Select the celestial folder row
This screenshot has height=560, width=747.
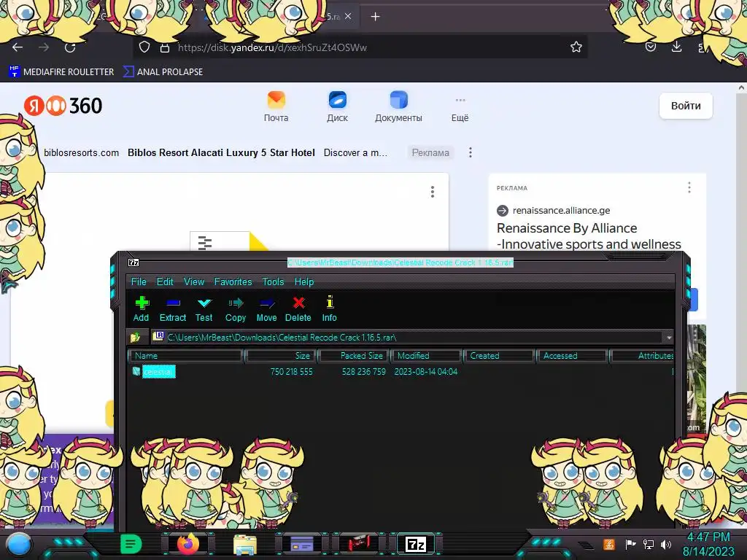(158, 371)
